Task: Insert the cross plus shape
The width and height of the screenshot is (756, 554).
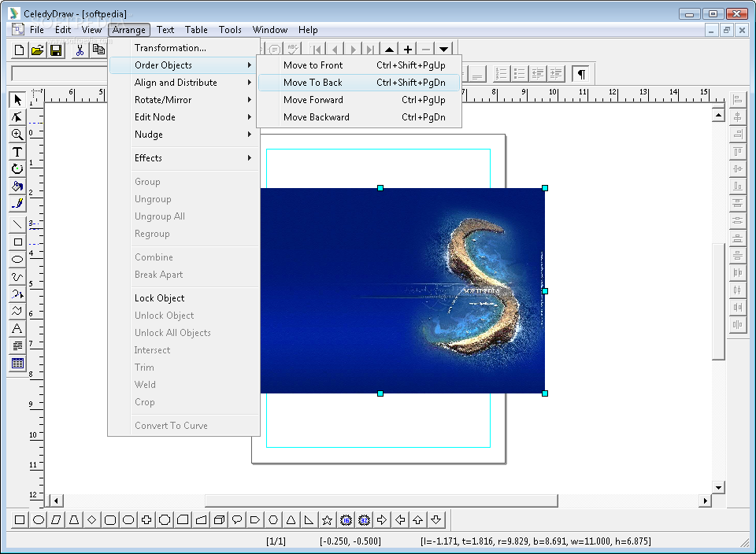Action: click(146, 520)
